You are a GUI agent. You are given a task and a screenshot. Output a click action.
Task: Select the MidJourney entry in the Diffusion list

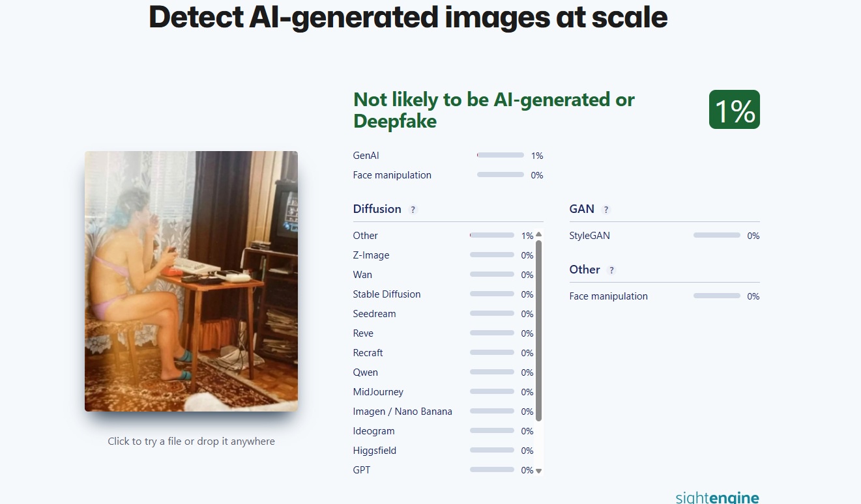click(378, 392)
